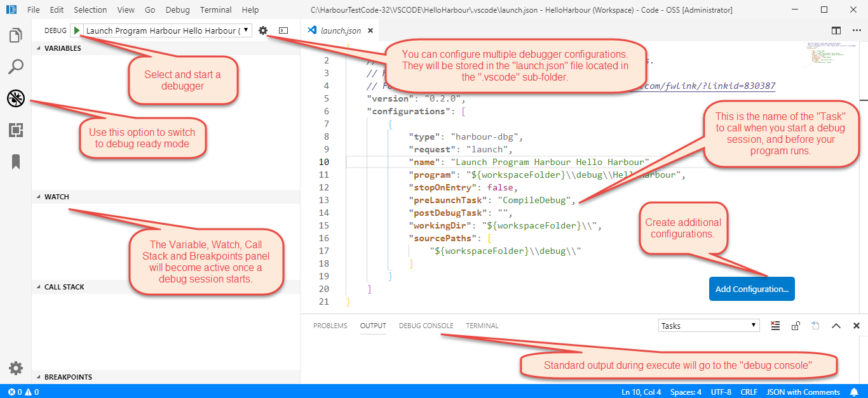
Task: Click the Clear Output icon in panel
Action: pos(775,326)
